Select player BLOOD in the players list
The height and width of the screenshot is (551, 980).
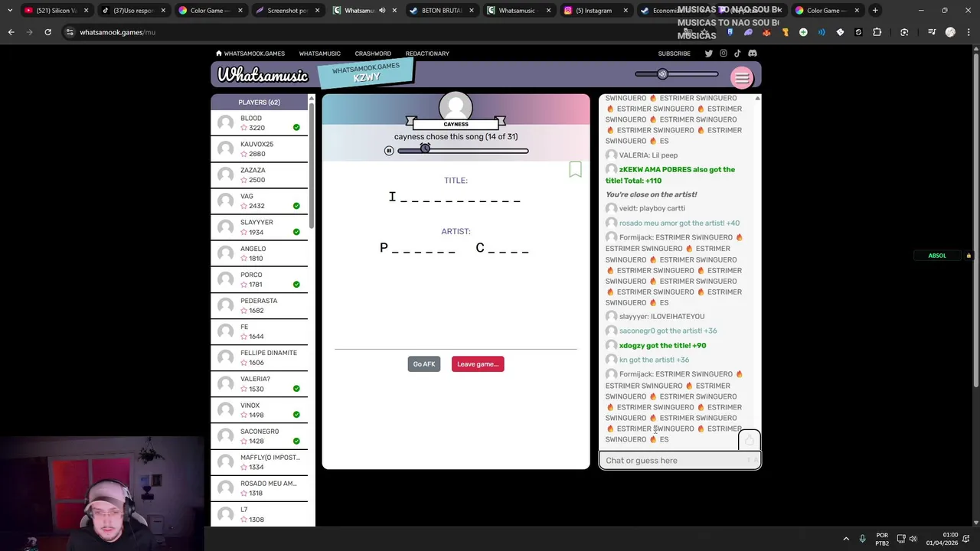pyautogui.click(x=260, y=122)
